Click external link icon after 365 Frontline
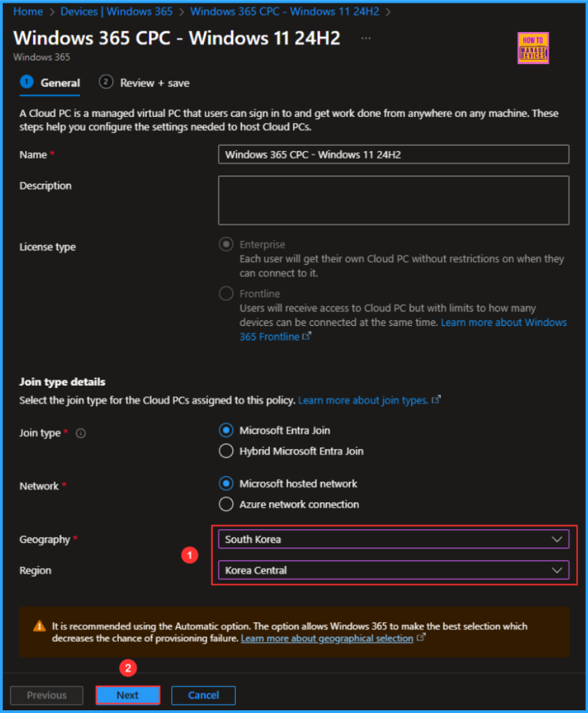Image resolution: width=588 pixels, height=713 pixels. tap(307, 336)
